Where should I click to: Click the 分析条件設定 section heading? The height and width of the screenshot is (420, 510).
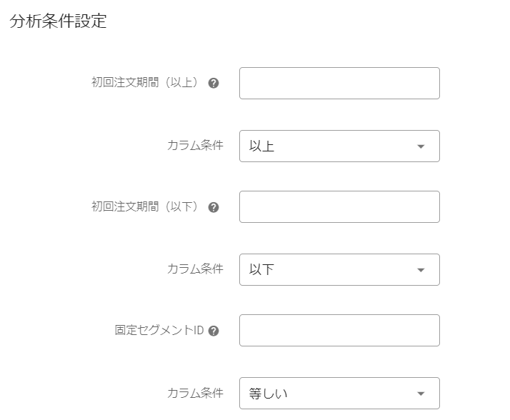[59, 21]
